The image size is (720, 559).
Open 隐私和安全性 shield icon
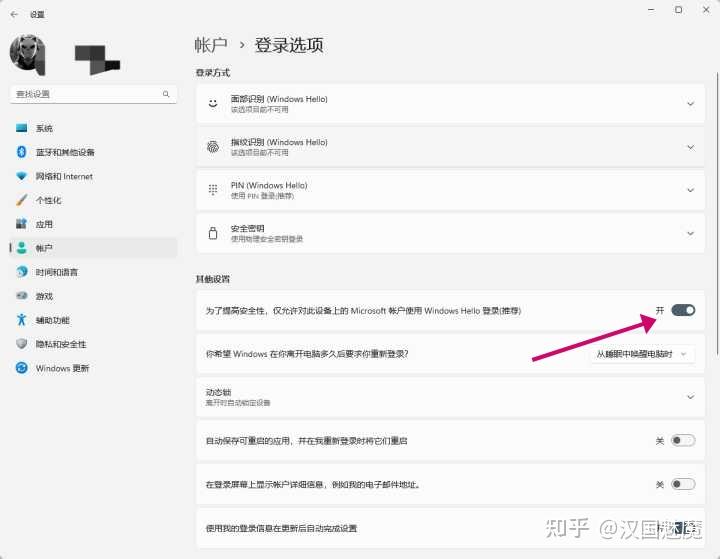22,344
